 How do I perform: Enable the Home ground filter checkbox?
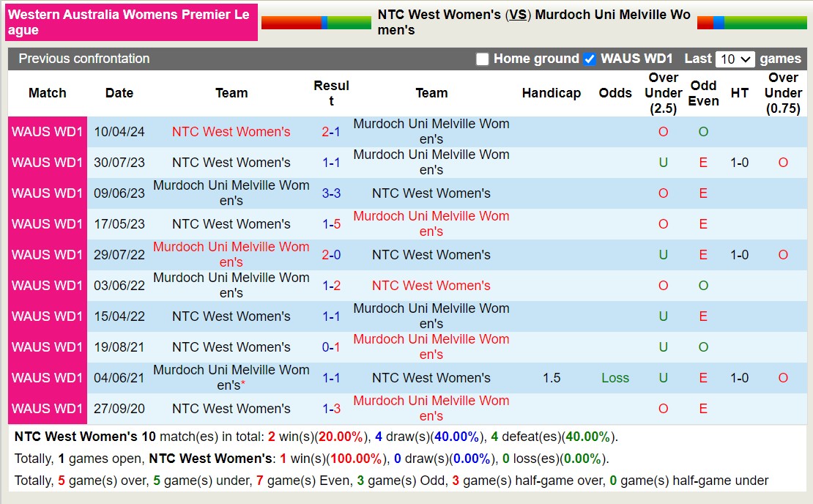(483, 59)
